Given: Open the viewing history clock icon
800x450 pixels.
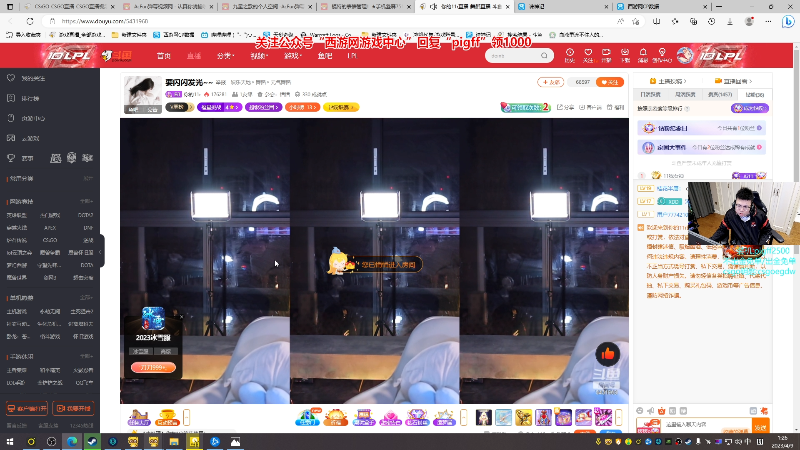Looking at the screenshot, I should (x=569, y=53).
